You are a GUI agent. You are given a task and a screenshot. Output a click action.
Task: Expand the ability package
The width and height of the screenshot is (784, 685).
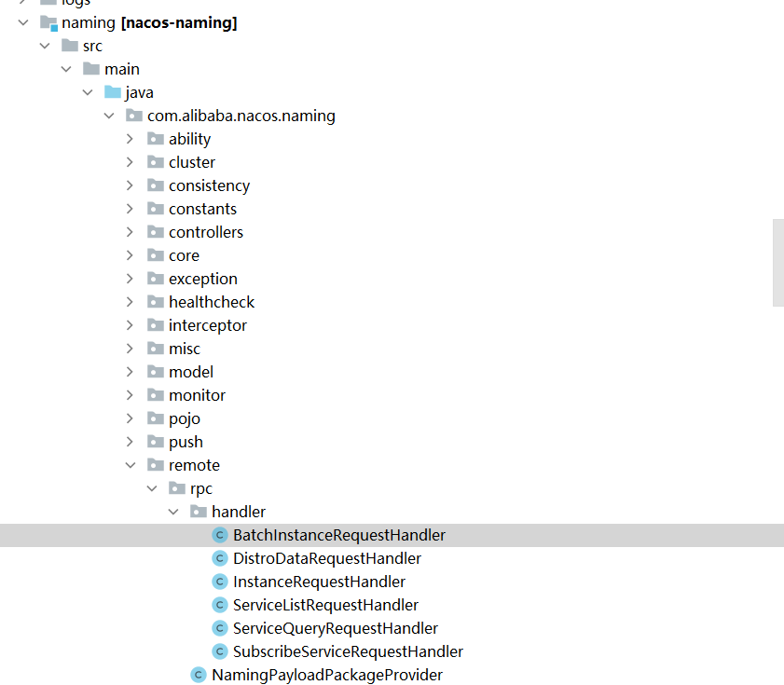pos(131,138)
